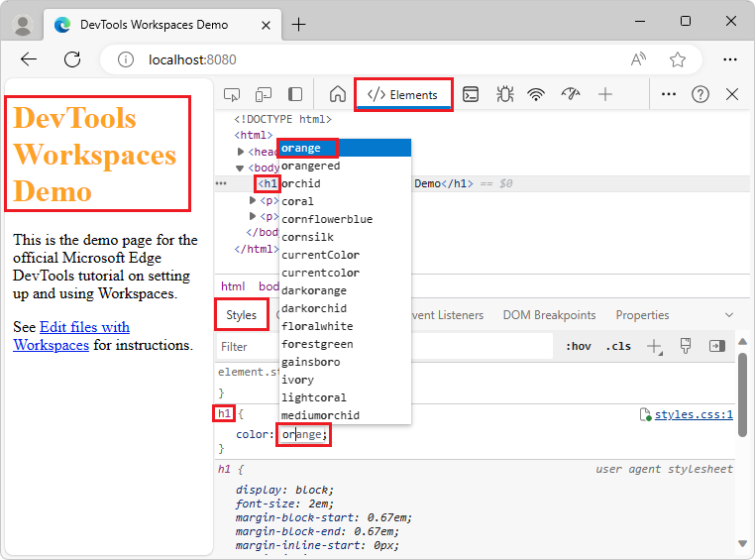Toggle .cls element classes panel
Screen dimensions: 755x560
pos(618,346)
